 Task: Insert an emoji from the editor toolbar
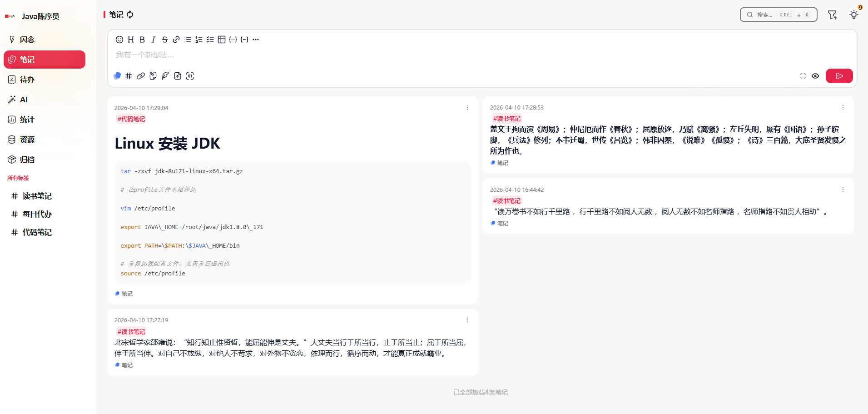[x=119, y=40]
